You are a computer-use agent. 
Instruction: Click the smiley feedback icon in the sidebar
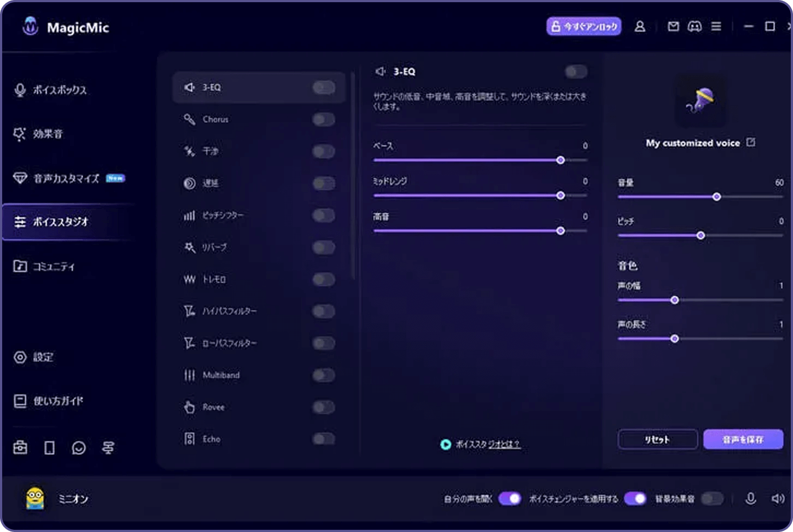(79, 447)
